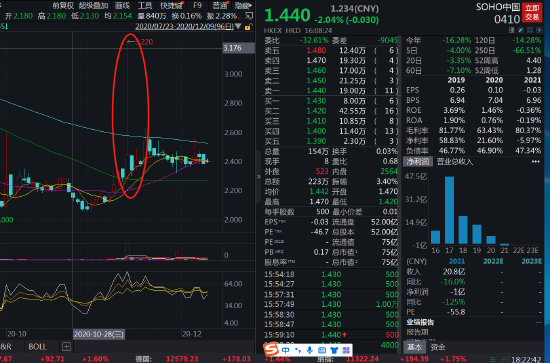Click the microphone voice input icon

(x=310, y=350)
